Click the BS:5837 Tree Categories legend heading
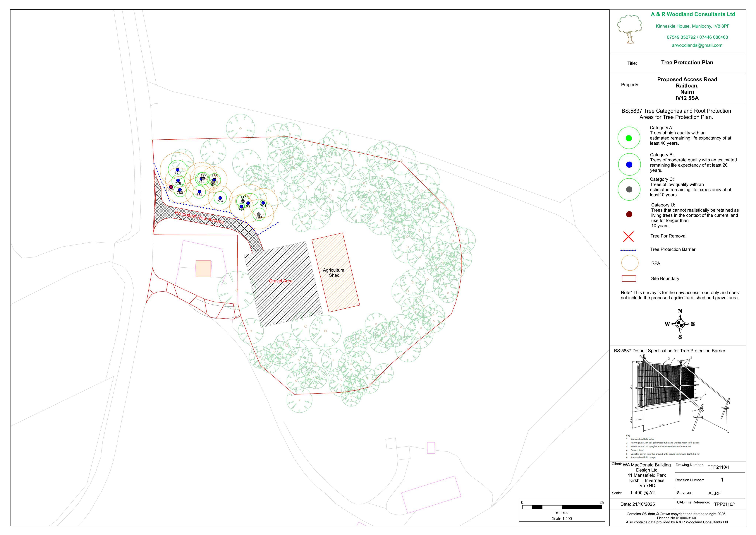The height and width of the screenshot is (535, 756). [x=676, y=114]
